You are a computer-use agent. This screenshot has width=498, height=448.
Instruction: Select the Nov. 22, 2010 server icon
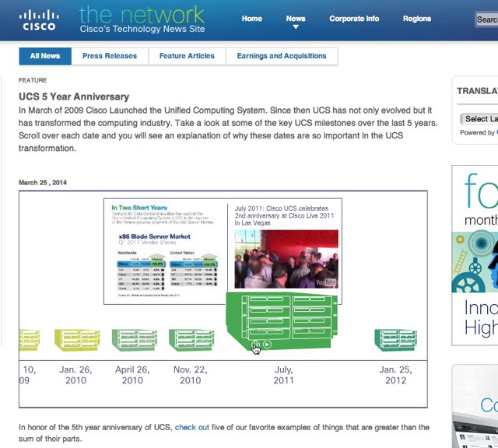click(191, 340)
